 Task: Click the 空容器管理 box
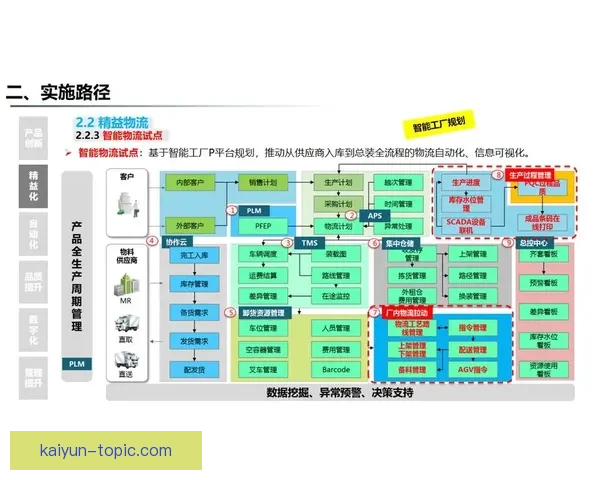tap(263, 349)
